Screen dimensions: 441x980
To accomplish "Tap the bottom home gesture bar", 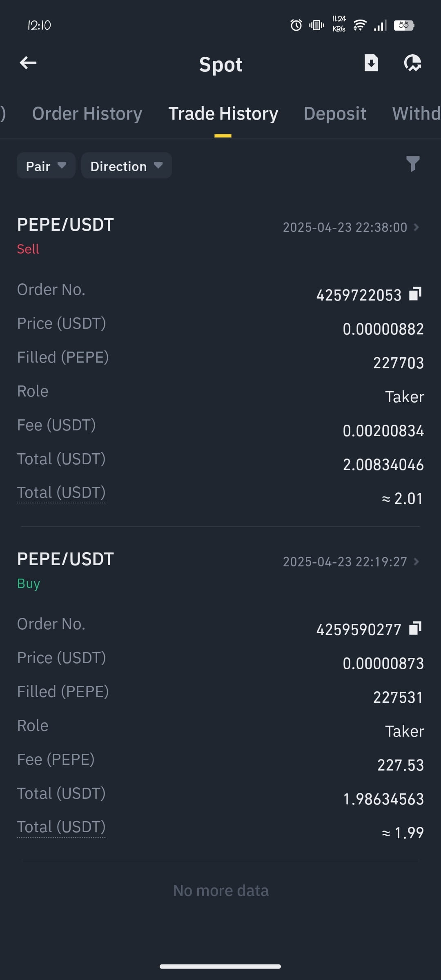I will click(x=220, y=966).
